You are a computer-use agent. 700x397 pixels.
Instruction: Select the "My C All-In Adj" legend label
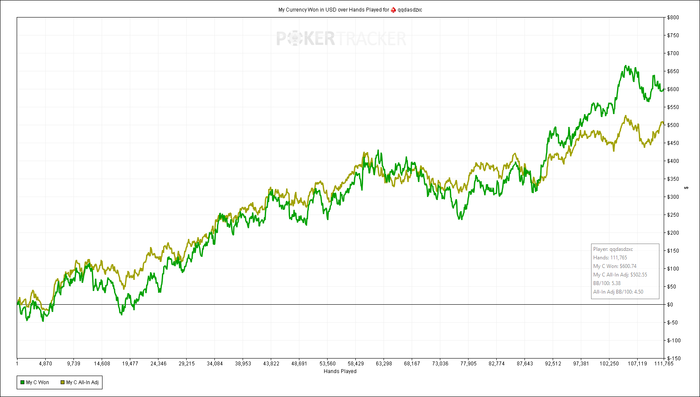(x=82, y=382)
